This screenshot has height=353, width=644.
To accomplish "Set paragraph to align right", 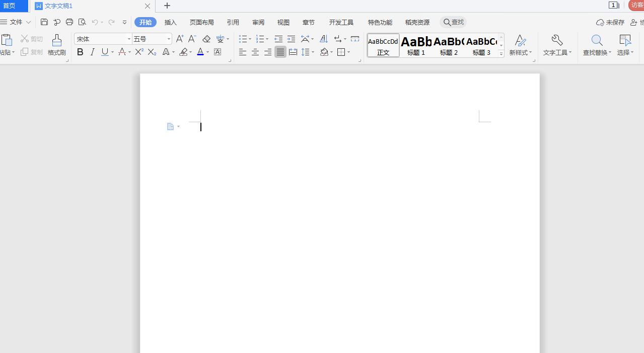I will pos(268,52).
